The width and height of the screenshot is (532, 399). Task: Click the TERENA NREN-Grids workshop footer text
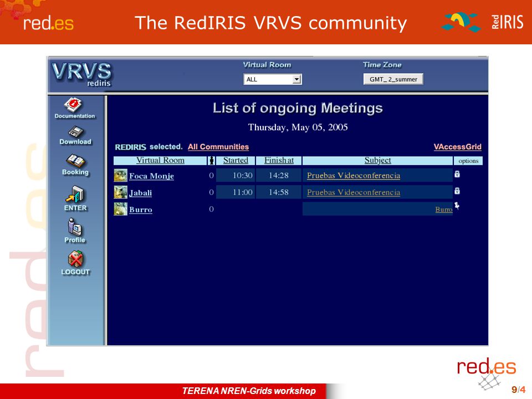[x=249, y=391]
